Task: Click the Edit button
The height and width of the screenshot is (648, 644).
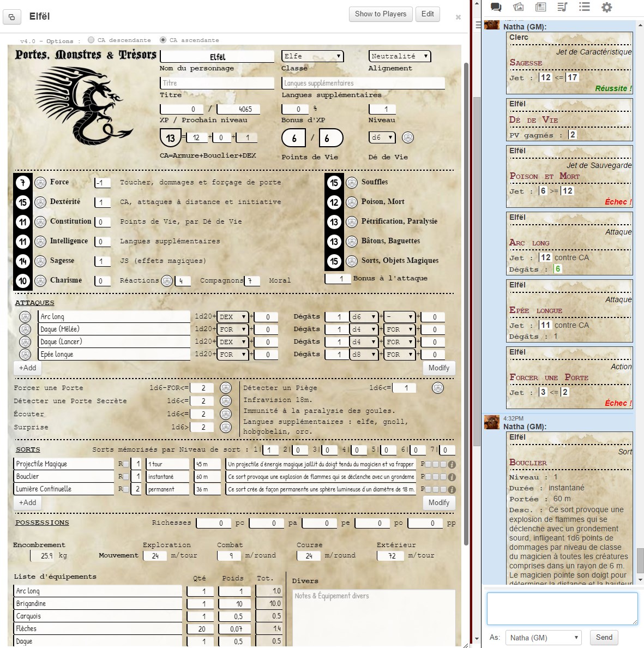Action: click(428, 14)
